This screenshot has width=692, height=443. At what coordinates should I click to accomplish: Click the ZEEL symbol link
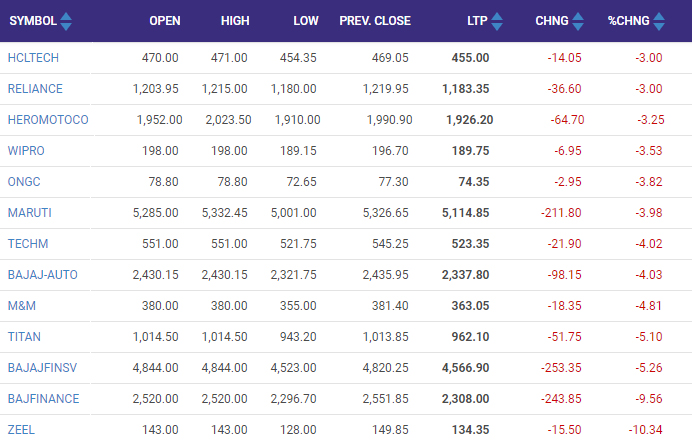click(22, 430)
